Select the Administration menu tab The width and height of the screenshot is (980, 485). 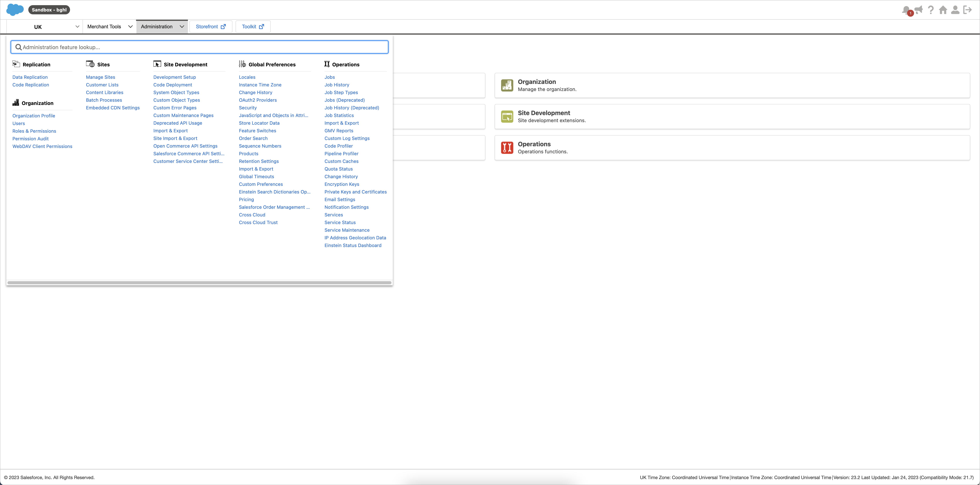(x=162, y=27)
